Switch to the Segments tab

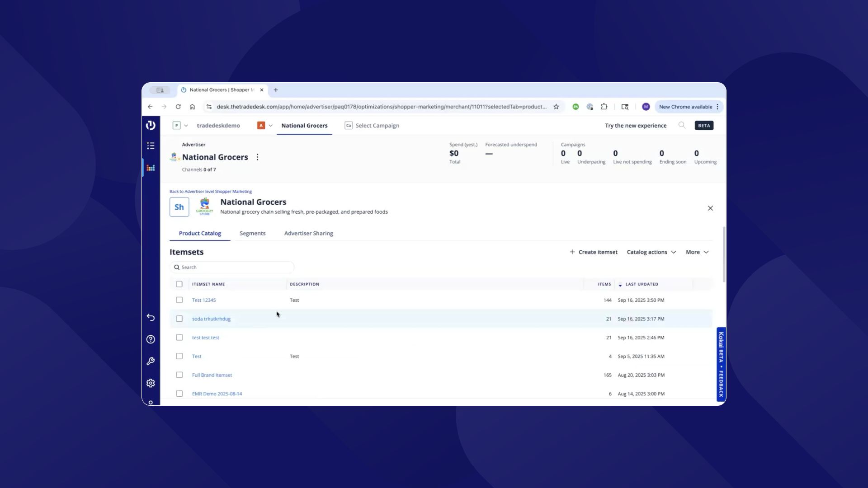pyautogui.click(x=252, y=233)
